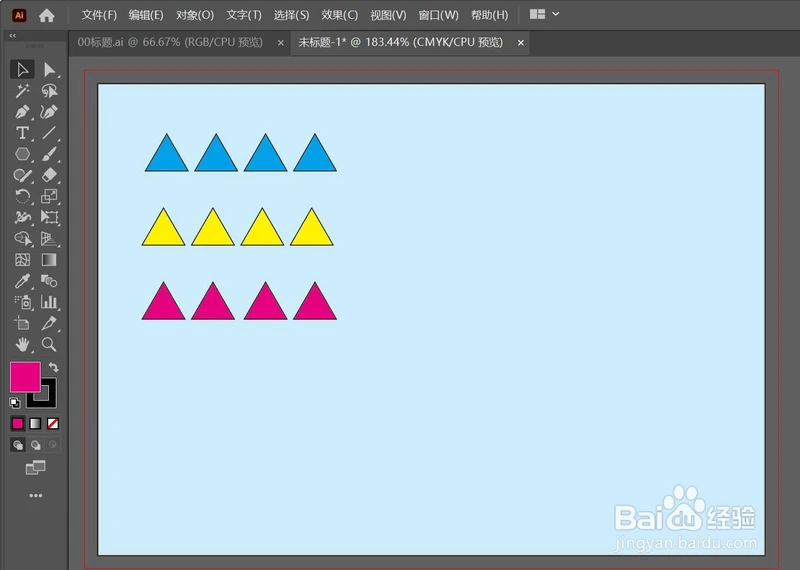The image size is (800, 570).
Task: Open the 帮助(H) menu
Action: coord(489,15)
